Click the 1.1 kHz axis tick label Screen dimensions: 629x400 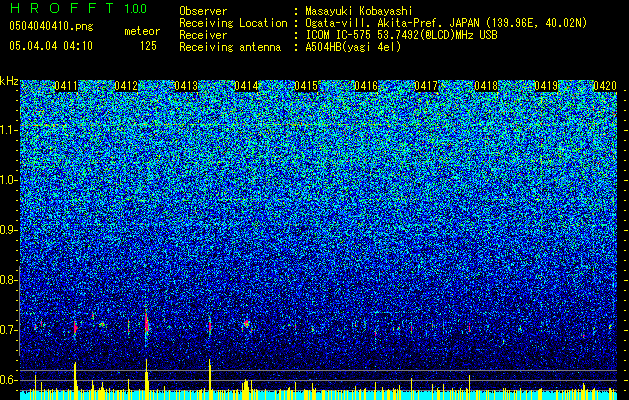coord(9,130)
